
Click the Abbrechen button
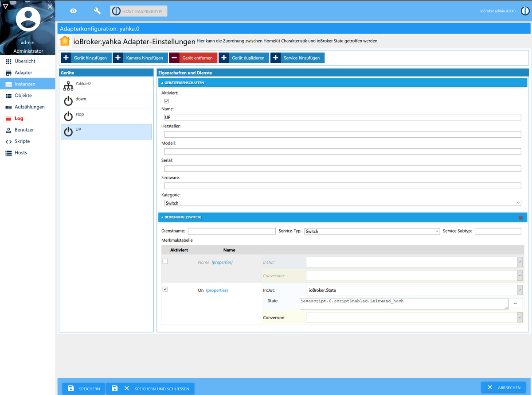pos(504,387)
